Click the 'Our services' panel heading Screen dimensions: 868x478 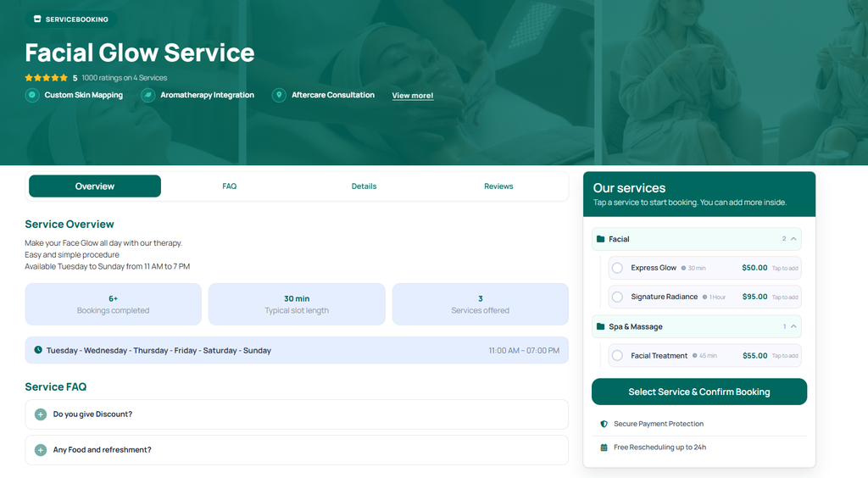(630, 188)
